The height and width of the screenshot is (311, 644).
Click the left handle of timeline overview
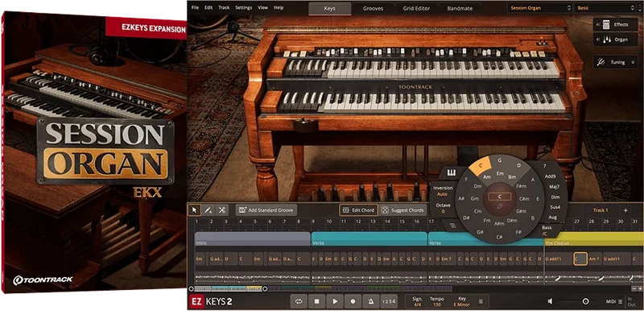[191, 288]
